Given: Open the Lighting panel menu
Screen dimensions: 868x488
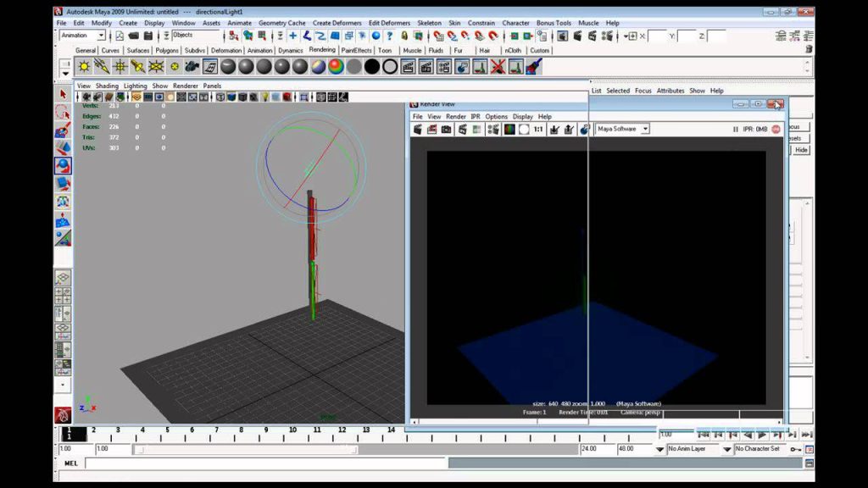Looking at the screenshot, I should [135, 86].
